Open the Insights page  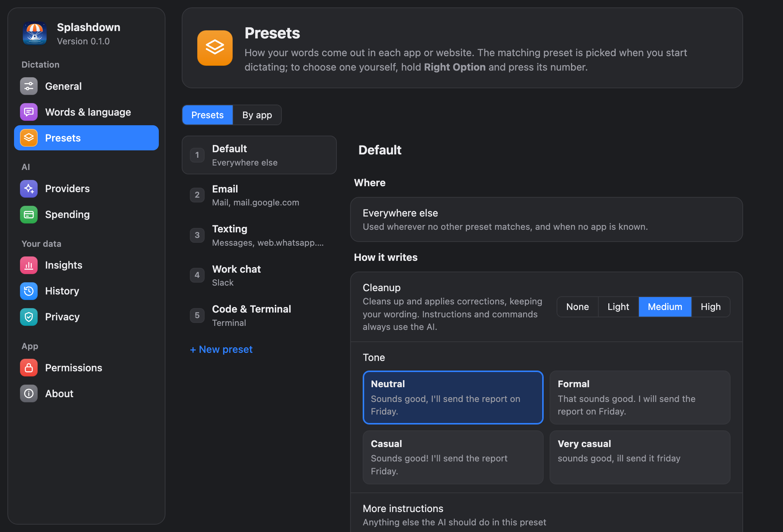[x=86, y=265]
